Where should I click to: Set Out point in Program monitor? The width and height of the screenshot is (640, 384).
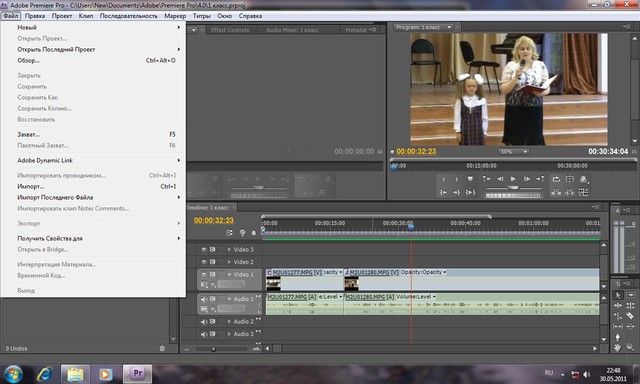(x=456, y=179)
